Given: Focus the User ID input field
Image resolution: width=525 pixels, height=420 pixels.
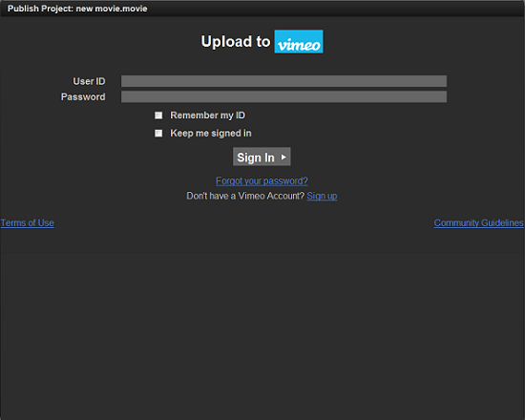Looking at the screenshot, I should pyautogui.click(x=283, y=81).
